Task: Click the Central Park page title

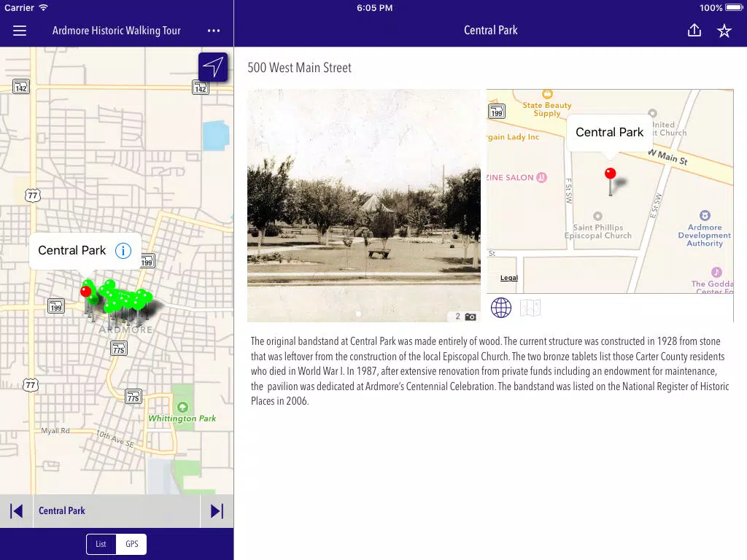Action: click(x=491, y=31)
